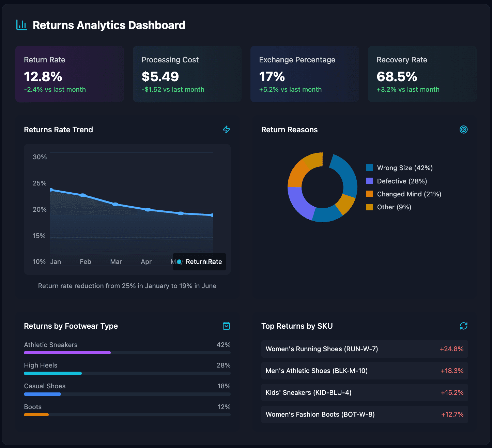Select the Men's Athletic Shoes (BLK-M-10) row
Screen dimensions: 492x448
[x=364, y=371]
